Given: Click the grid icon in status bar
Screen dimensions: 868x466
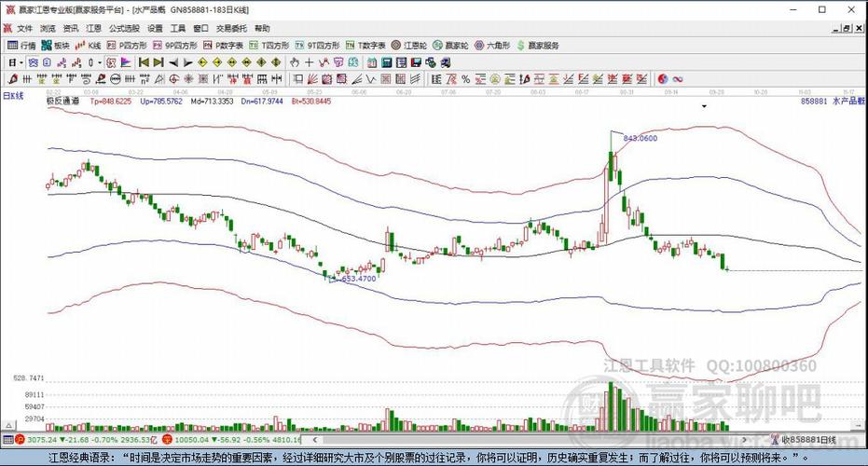Looking at the screenshot, I should (7, 440).
